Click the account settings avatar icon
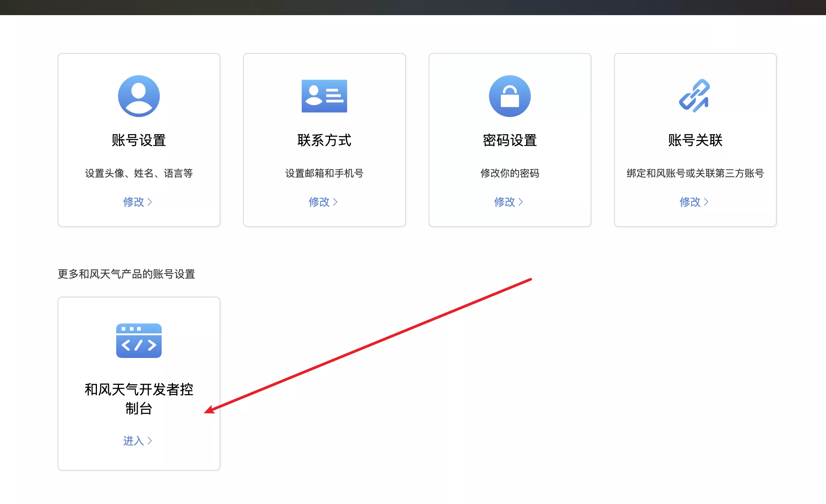Screen dimensions: 826x504 point(139,96)
